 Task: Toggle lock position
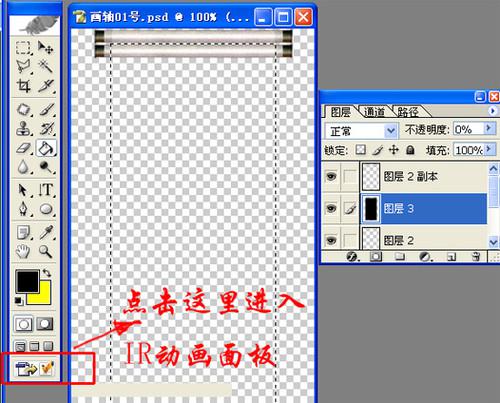coord(394,150)
